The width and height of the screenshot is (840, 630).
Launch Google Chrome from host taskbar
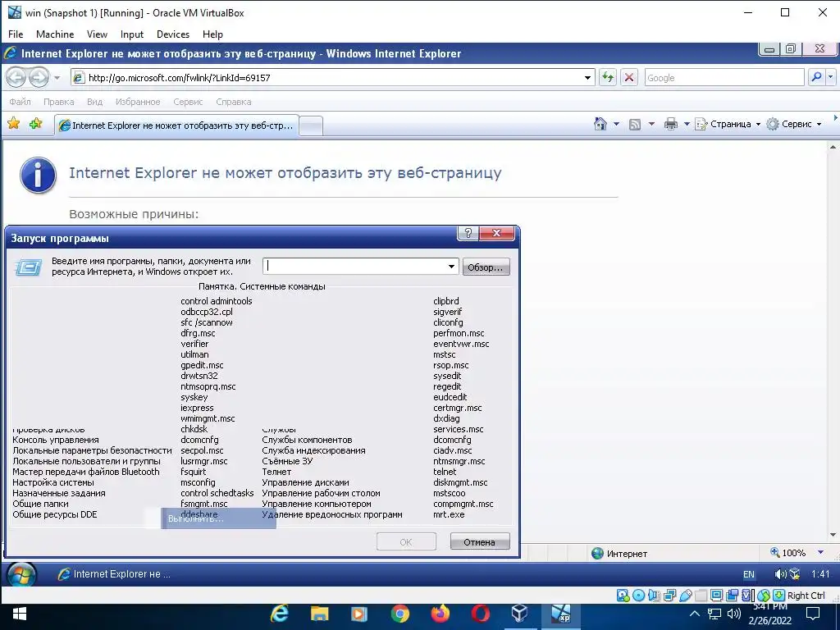(x=399, y=614)
